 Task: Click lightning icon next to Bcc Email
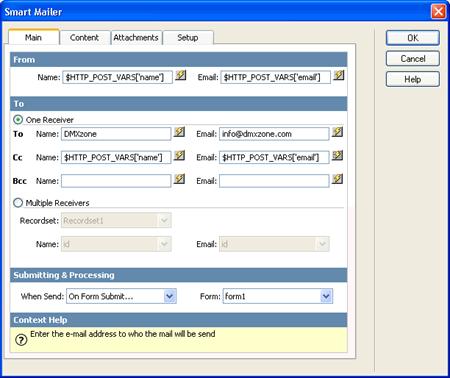click(337, 179)
